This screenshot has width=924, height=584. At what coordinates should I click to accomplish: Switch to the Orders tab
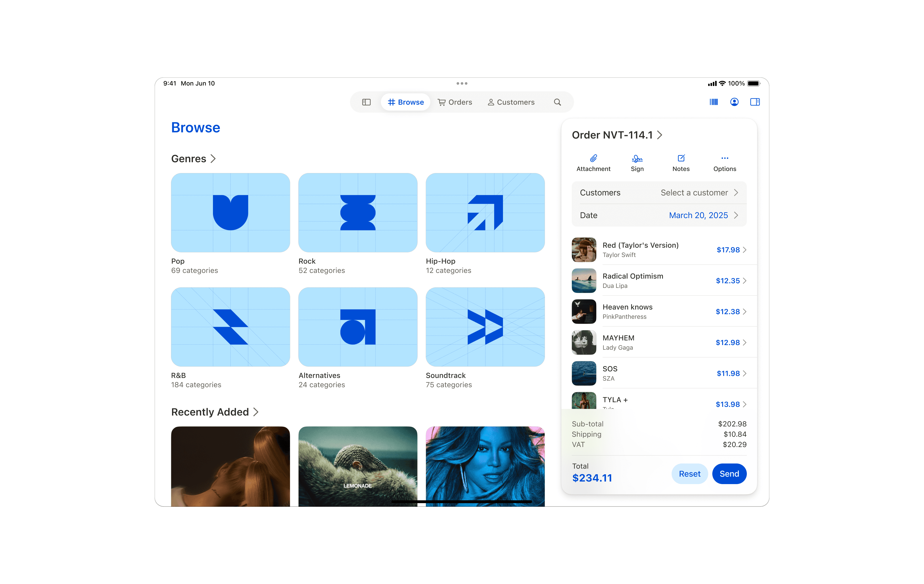point(455,102)
